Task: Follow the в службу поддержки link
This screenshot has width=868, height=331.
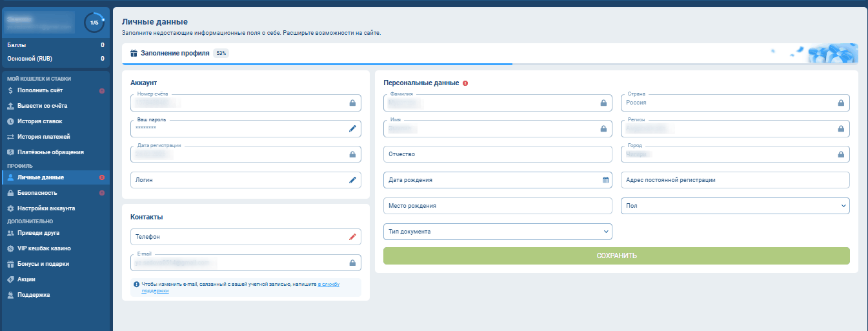Action: click(328, 284)
